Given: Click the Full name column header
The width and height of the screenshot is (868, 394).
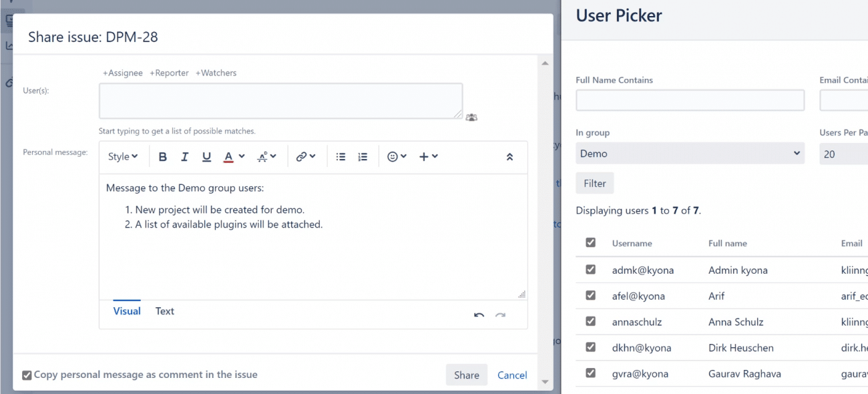Looking at the screenshot, I should click(x=728, y=244).
